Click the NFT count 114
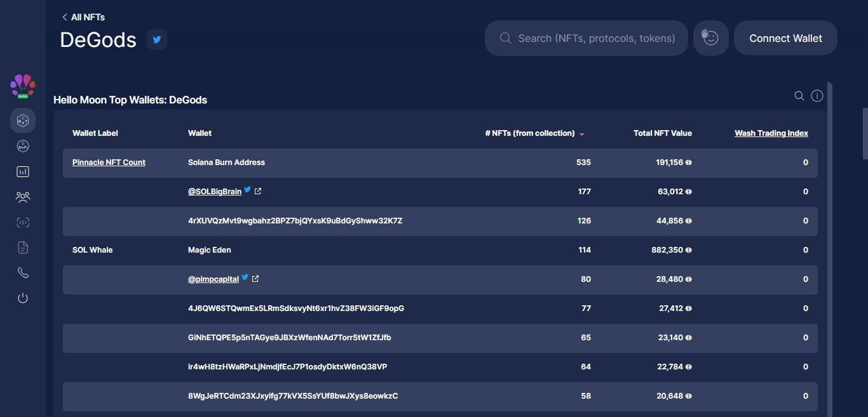 [x=584, y=250]
